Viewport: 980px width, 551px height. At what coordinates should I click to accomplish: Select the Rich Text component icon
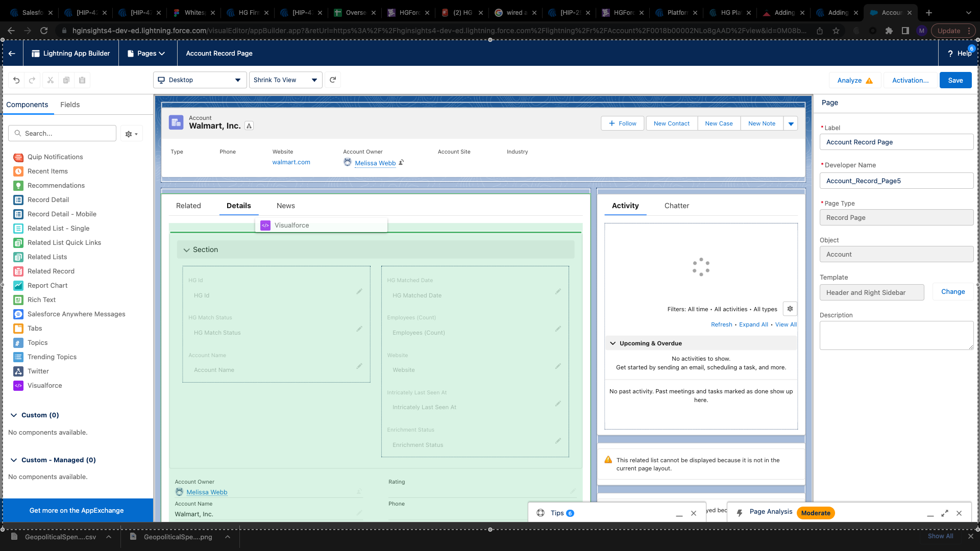click(18, 299)
